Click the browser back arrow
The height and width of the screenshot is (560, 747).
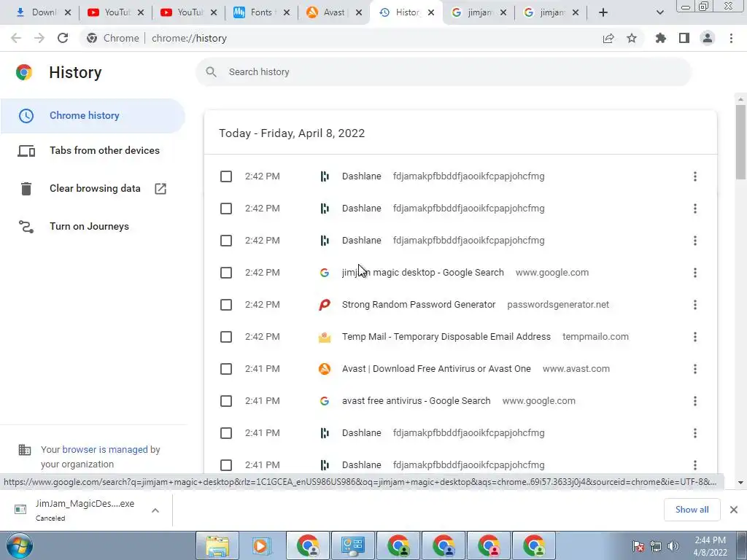(x=16, y=38)
